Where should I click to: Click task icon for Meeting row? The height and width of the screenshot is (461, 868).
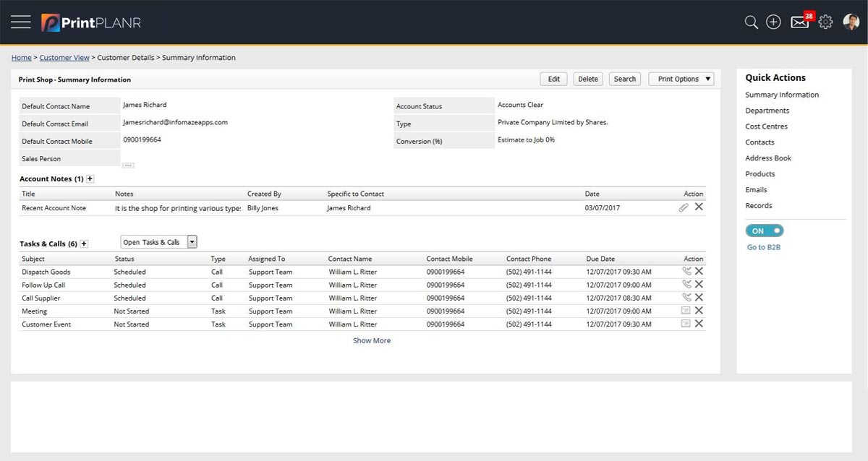pos(686,311)
